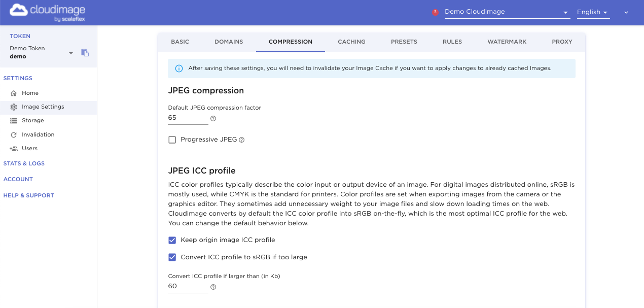Click the red notification badge
Screen dimensions: 644x308
[435, 12]
